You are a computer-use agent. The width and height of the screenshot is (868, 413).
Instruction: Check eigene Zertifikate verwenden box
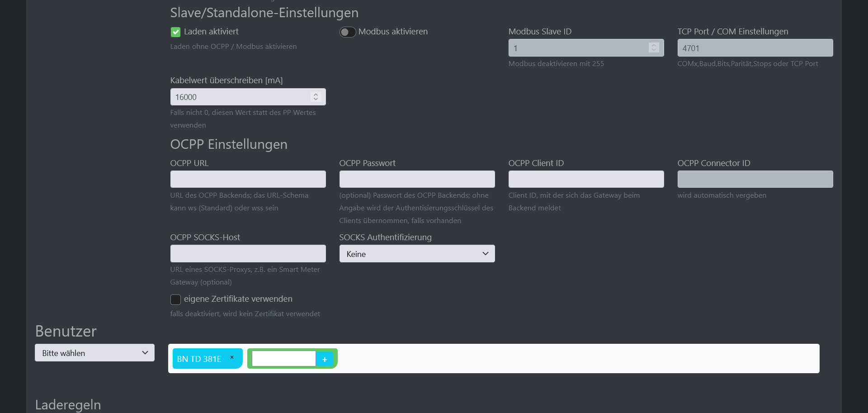click(x=175, y=299)
